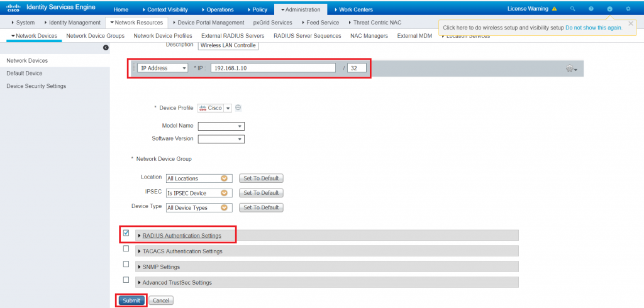Switch to the Network Device Groups tab
Viewport: 644px width, 308px height.
coord(95,36)
